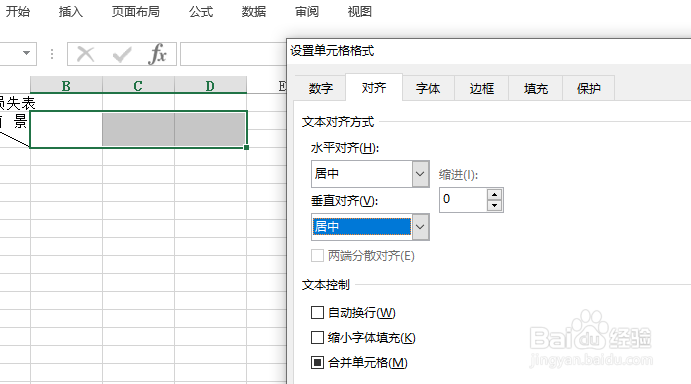691x384 pixels.
Task: Select column B header
Action: [x=66, y=86]
